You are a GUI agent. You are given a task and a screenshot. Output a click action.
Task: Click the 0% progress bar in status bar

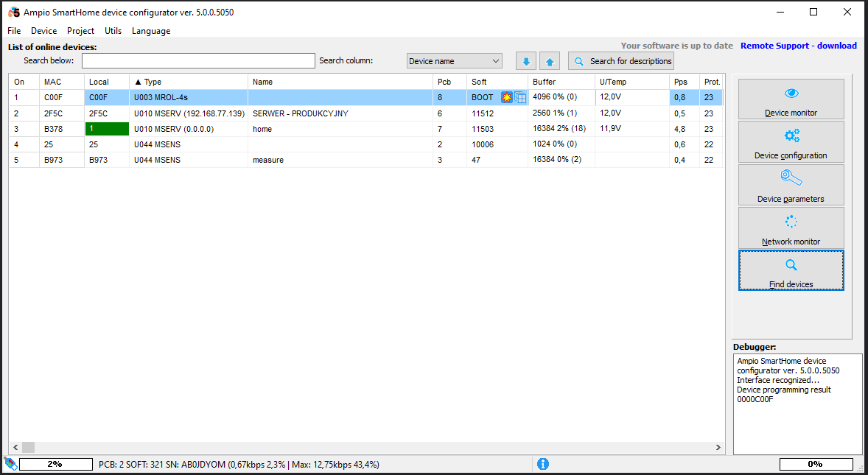816,464
